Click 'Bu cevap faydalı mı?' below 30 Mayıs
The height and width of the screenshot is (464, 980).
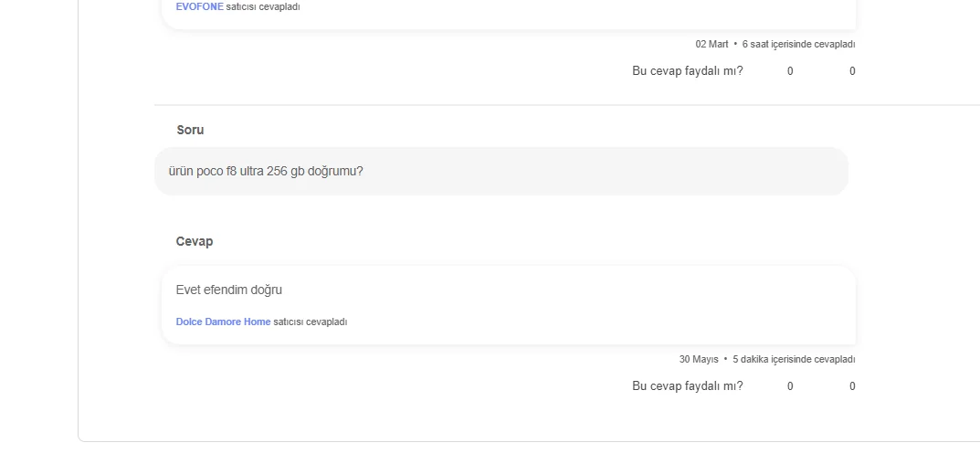(x=688, y=385)
